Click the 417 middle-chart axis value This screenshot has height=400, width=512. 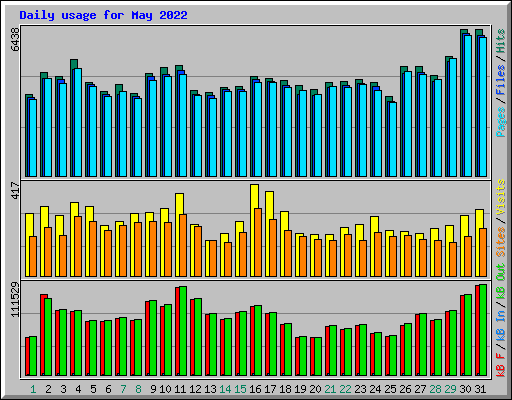pyautogui.click(x=15, y=190)
